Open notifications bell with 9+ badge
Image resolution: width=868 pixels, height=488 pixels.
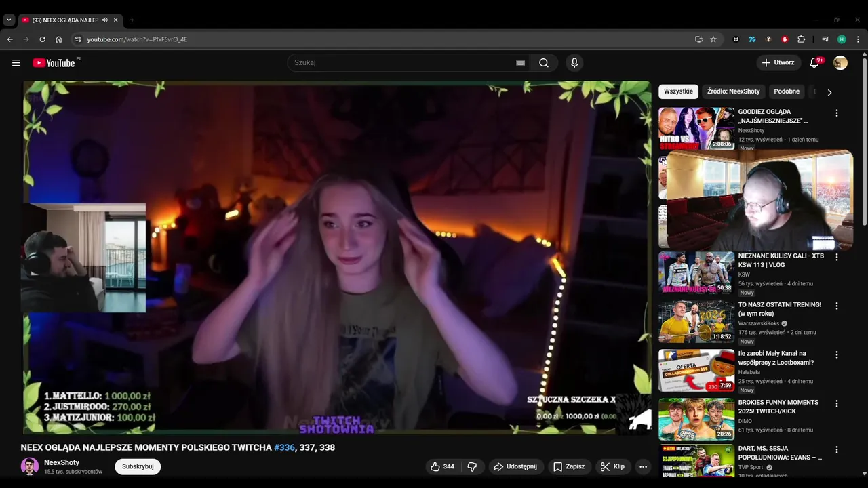click(814, 63)
